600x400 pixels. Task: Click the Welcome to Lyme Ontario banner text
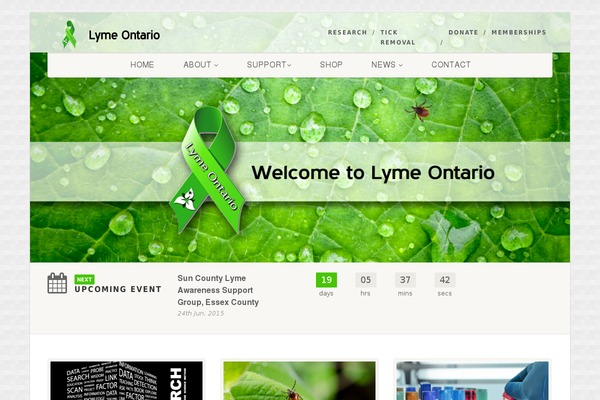coord(373,173)
